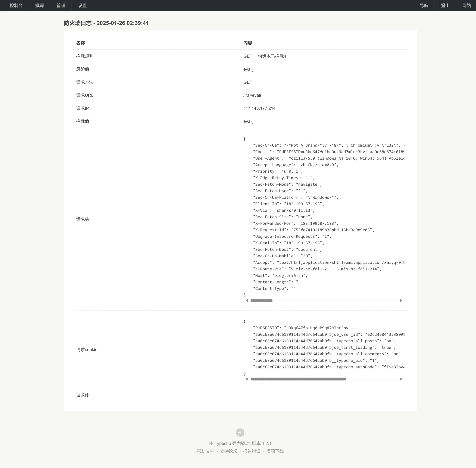The width and height of the screenshot is (476, 468).
Task: Open the 控制台 menu
Action: tap(16, 5)
